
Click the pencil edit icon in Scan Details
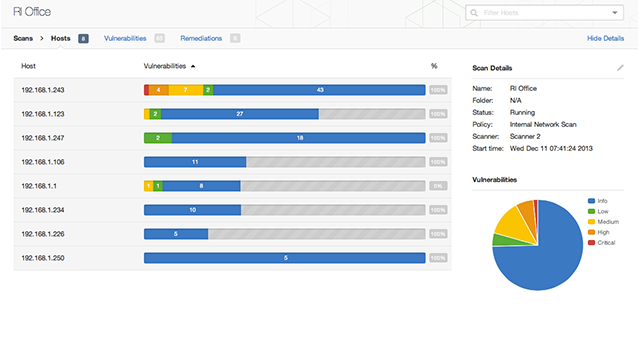(620, 68)
